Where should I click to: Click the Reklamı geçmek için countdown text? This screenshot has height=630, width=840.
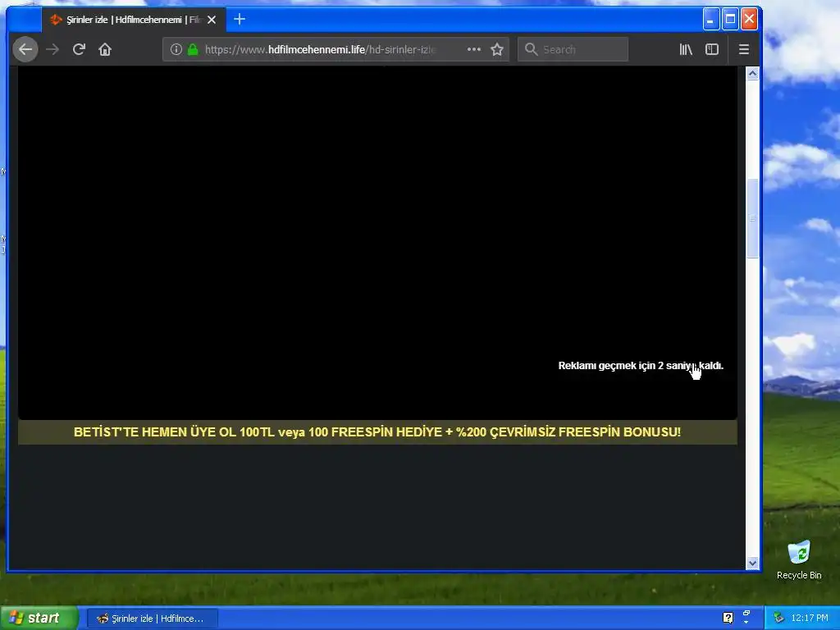point(641,365)
